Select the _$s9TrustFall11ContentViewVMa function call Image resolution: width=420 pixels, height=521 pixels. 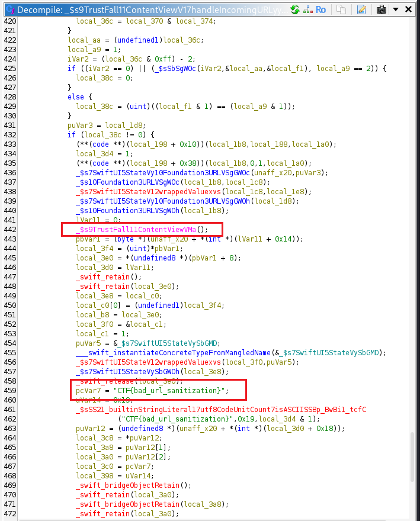[142, 230]
